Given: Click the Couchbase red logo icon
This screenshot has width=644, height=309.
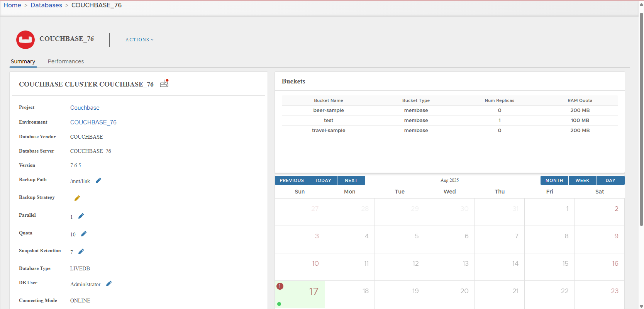Looking at the screenshot, I should coord(25,40).
